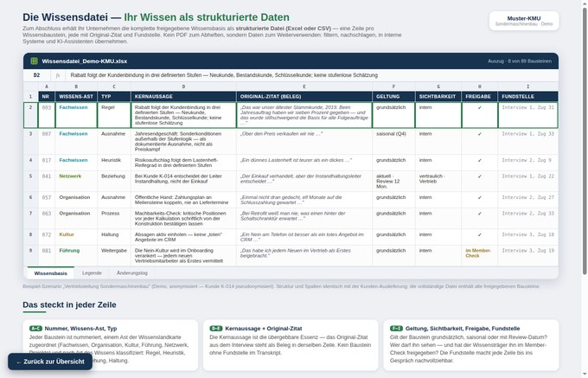Select column A header letter
588x378 pixels.
point(47,86)
